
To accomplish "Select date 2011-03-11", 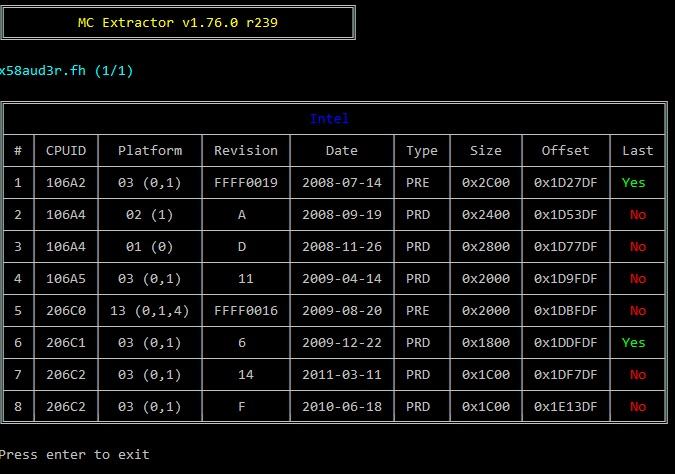I will tap(341, 375).
